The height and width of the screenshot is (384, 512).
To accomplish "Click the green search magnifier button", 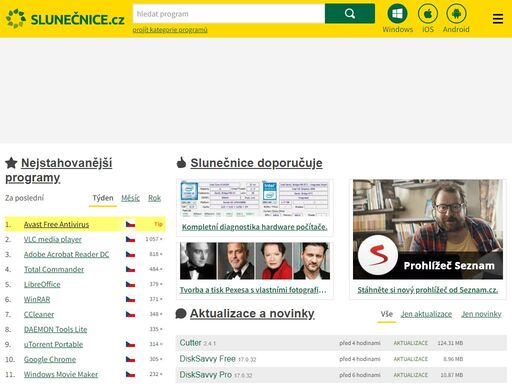I will 350,14.
